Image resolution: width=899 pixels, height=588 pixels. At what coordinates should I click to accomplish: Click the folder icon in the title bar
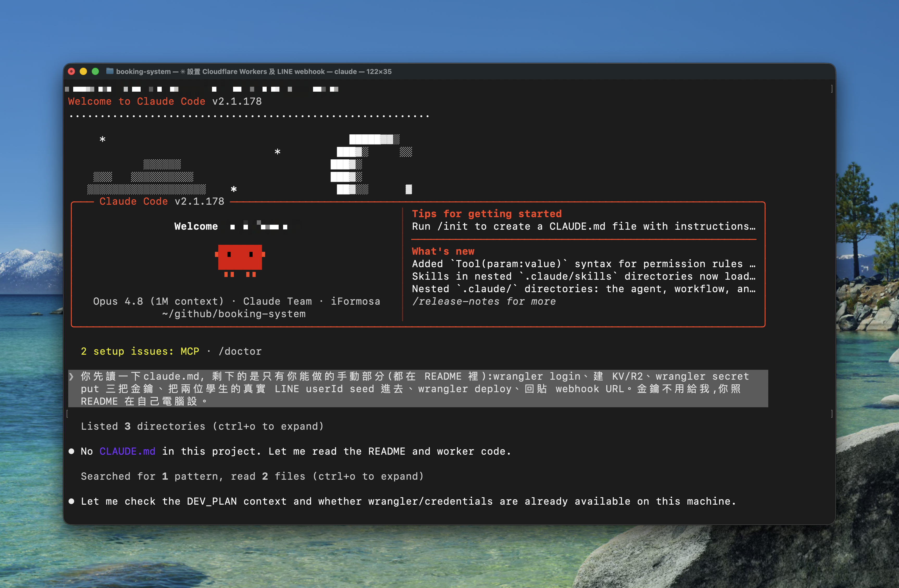point(110,71)
